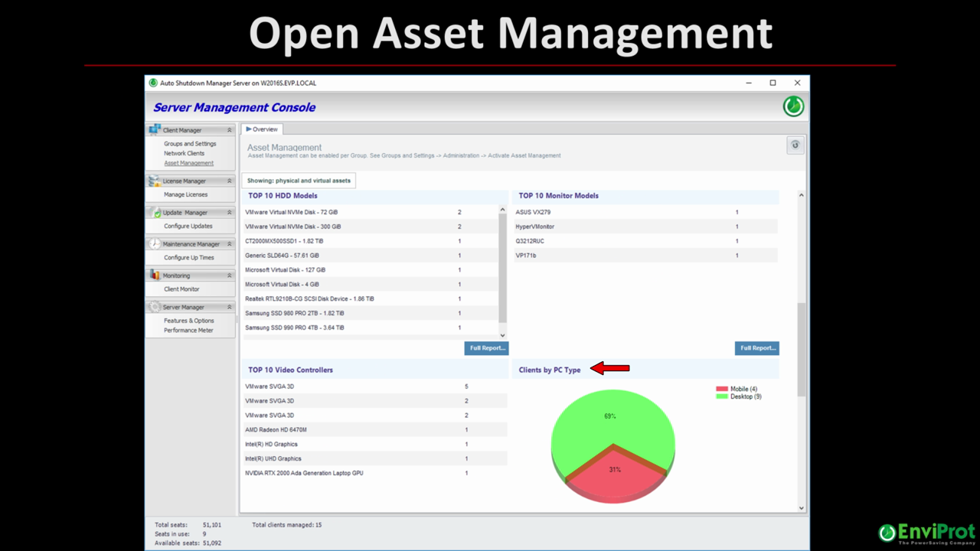The image size is (980, 551).
Task: Select the Asset Management link
Action: [188, 163]
